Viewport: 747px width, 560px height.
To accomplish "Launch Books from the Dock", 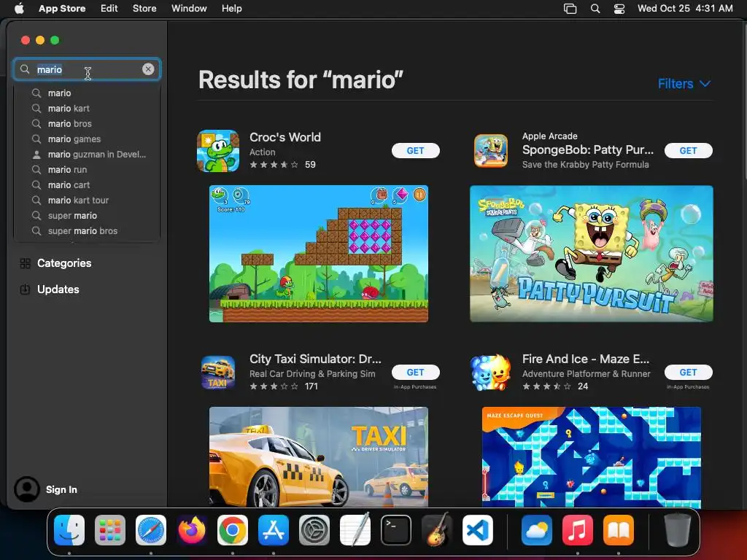I will (x=619, y=530).
